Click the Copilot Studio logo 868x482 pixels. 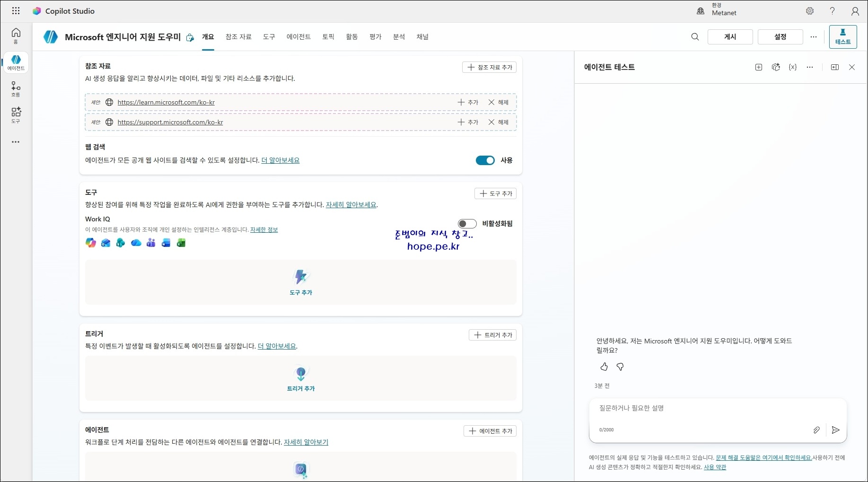coord(36,11)
